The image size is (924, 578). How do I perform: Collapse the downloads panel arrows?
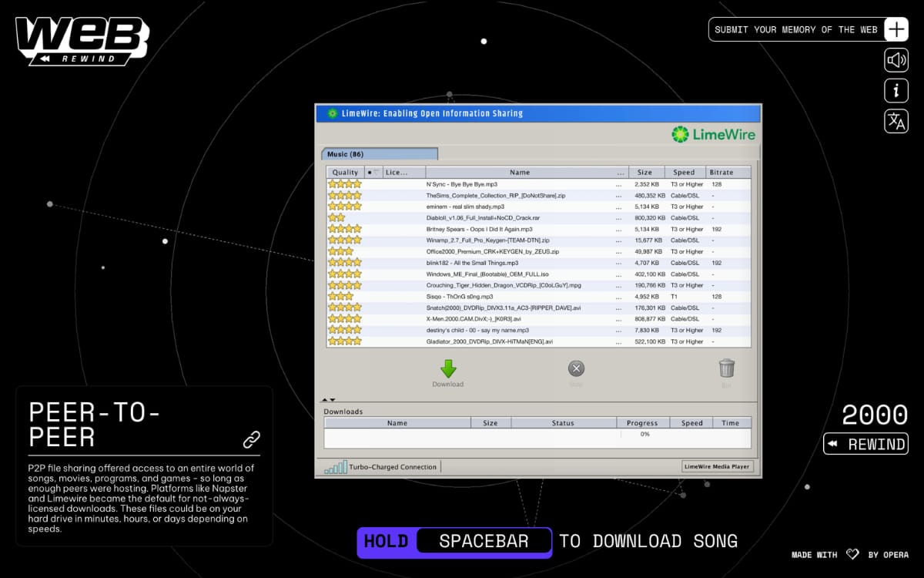(328, 400)
